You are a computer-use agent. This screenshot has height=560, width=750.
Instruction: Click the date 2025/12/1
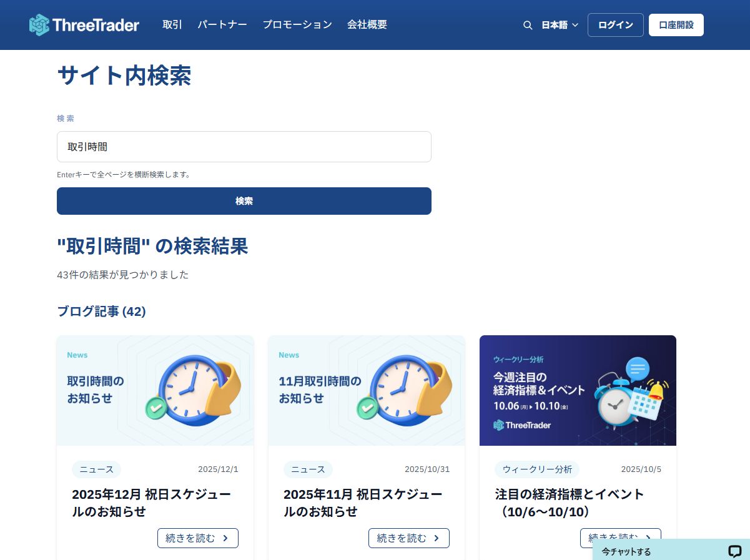[x=218, y=469]
